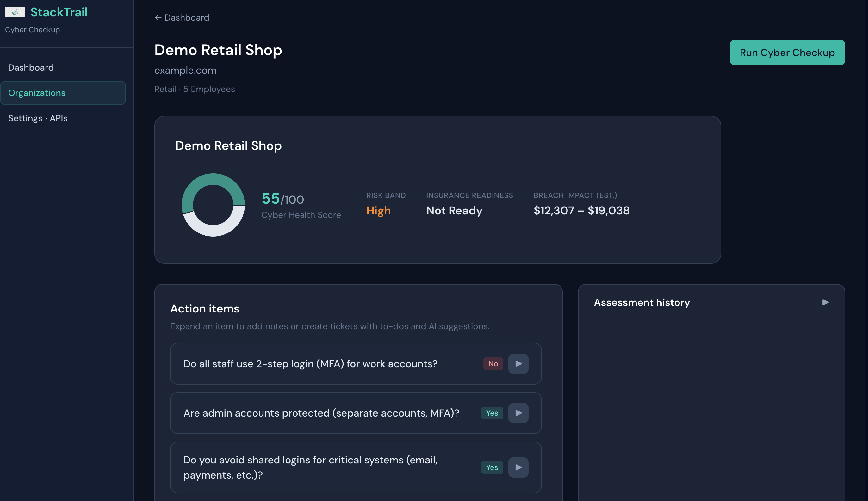The image size is (868, 501).
Task: Click the Yes badge on admin accounts
Action: (x=492, y=413)
